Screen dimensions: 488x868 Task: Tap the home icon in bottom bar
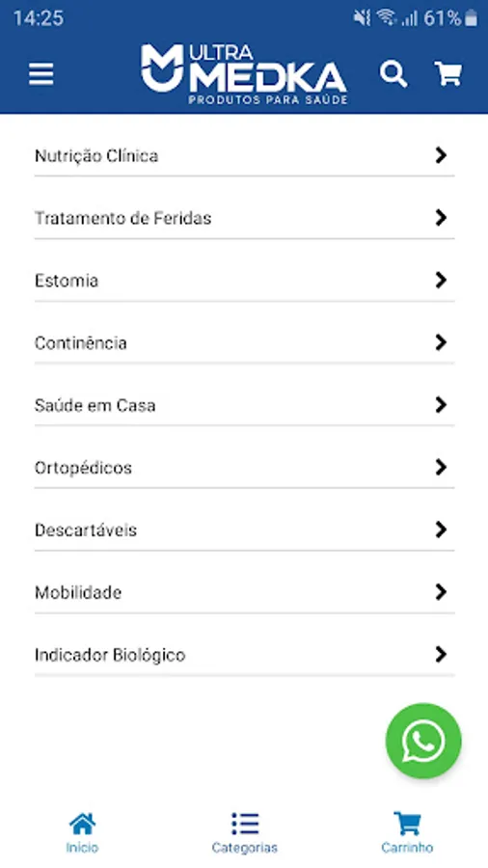point(82,824)
